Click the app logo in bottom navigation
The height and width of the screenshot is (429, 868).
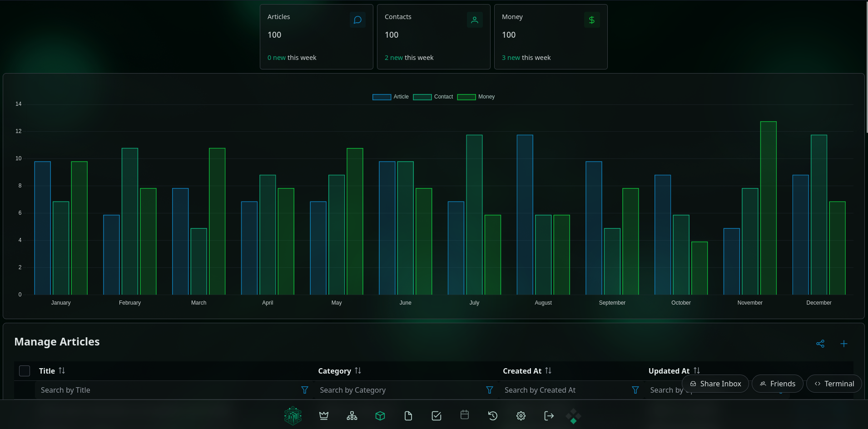click(x=293, y=416)
